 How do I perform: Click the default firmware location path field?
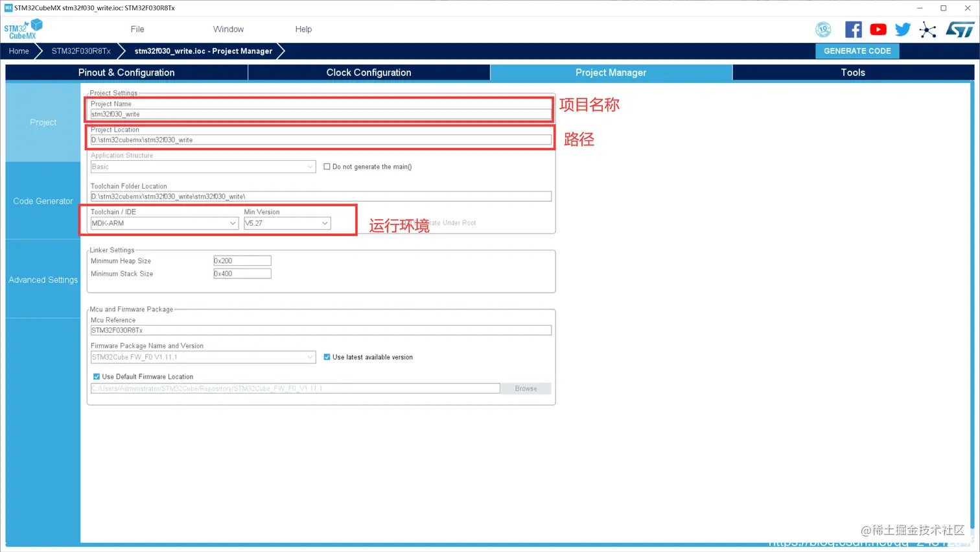tap(296, 389)
